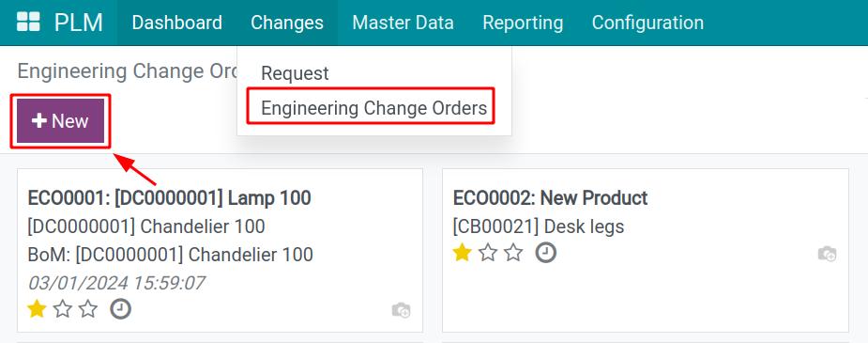
Task: Set third priority star on ECO0002 card
Action: [x=513, y=253]
